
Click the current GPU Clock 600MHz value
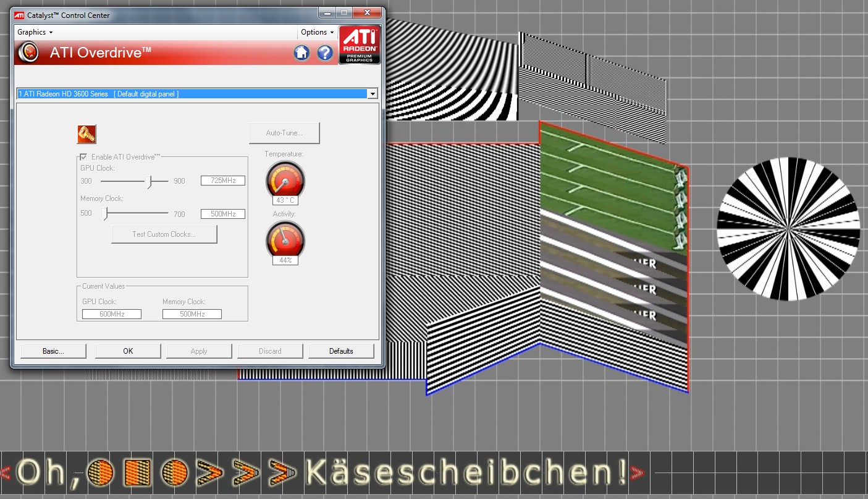112,314
